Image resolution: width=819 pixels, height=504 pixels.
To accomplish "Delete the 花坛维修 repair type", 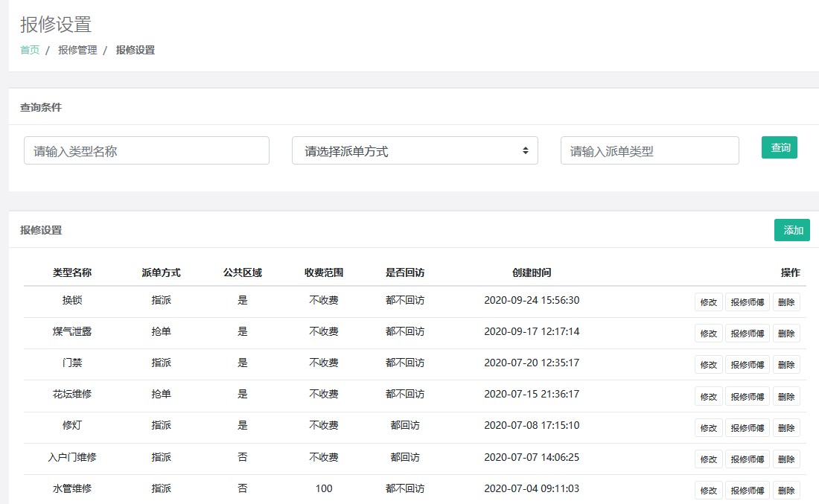I will pyautogui.click(x=786, y=396).
